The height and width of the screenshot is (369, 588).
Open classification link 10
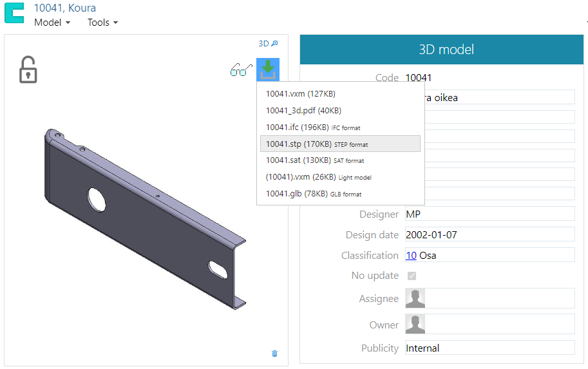(x=410, y=256)
